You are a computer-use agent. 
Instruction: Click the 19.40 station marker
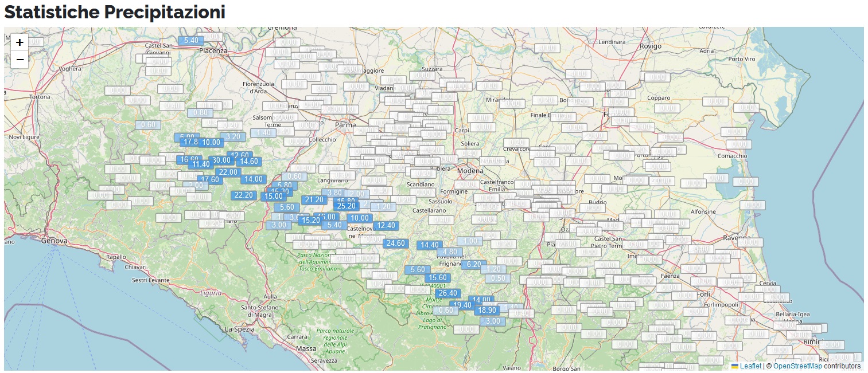pos(462,305)
